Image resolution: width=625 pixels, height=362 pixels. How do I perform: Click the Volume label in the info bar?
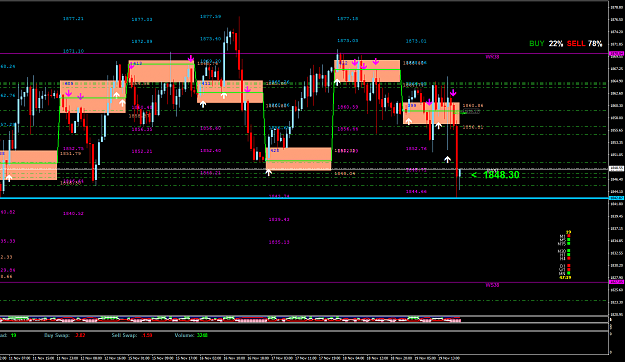pyautogui.click(x=184, y=335)
